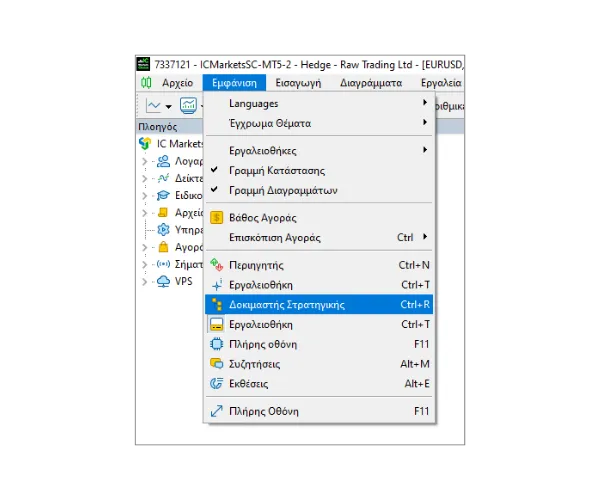Image resolution: width=600 pixels, height=500 pixels.
Task: Click the VPS cloud icon in navigator
Action: tap(164, 281)
